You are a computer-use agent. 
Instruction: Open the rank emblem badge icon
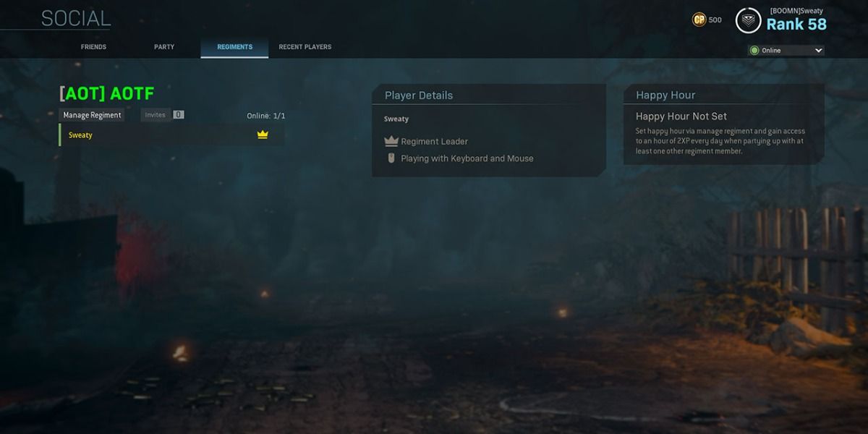click(x=748, y=21)
